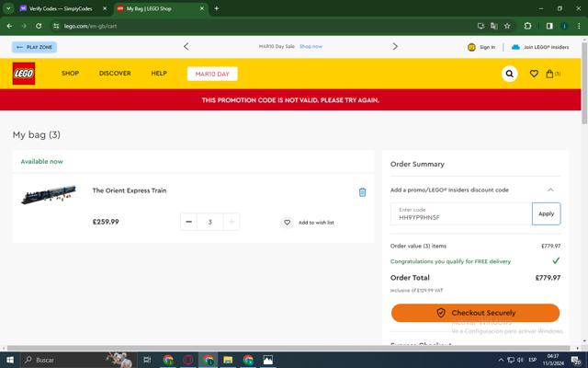Screen dimensions: 588x368
Task: Show previous promotion banner with left chevron
Action: 186,47
